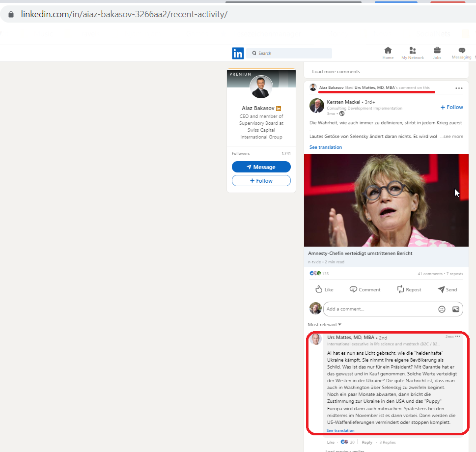
Task: Like the Urs Mattes comment
Action: [331, 442]
